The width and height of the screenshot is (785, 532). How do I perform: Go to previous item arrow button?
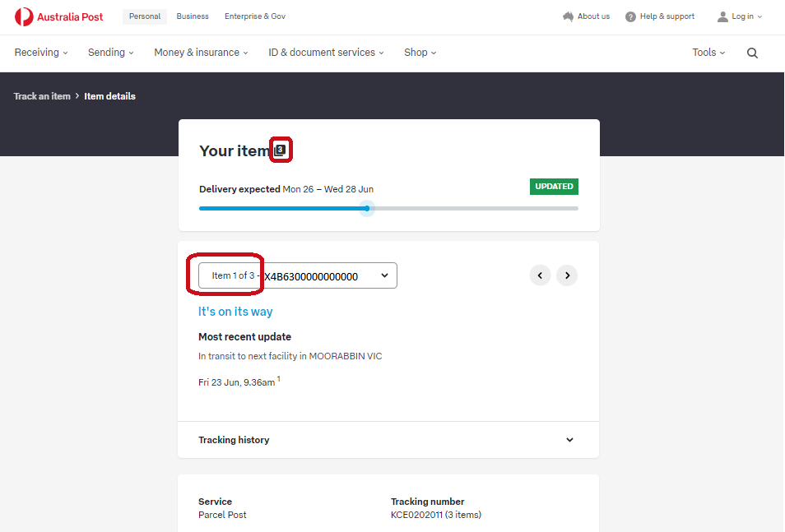[x=540, y=275]
